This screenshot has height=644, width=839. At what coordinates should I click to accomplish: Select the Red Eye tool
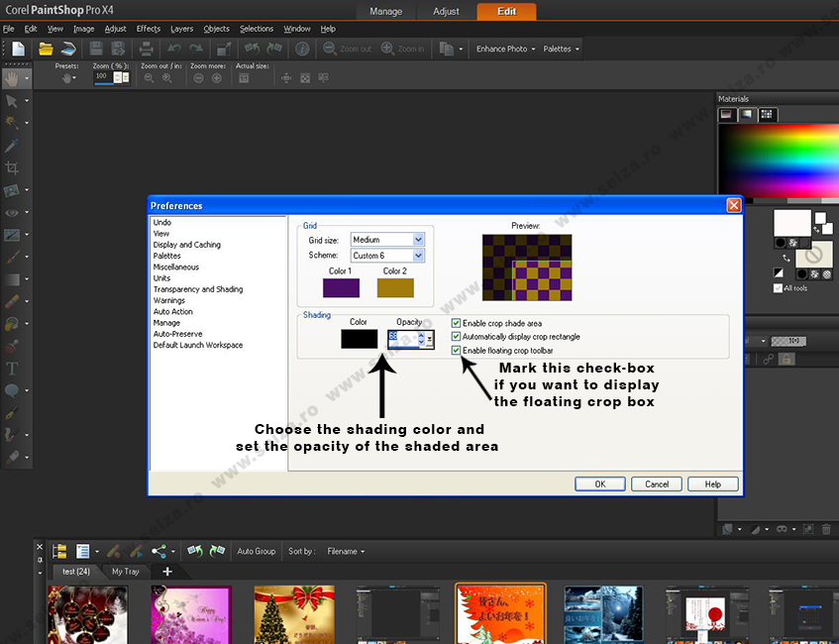coord(12,213)
